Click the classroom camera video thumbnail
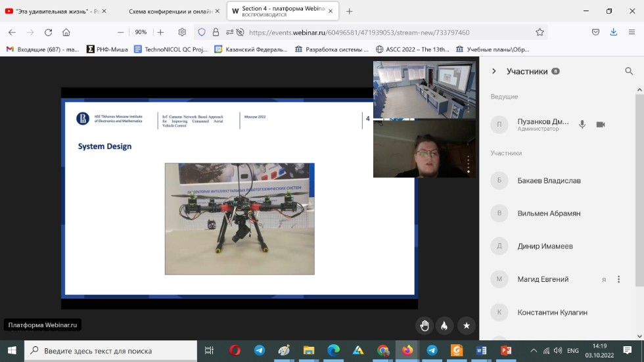Screen dimensions: 644x362 point(425,90)
